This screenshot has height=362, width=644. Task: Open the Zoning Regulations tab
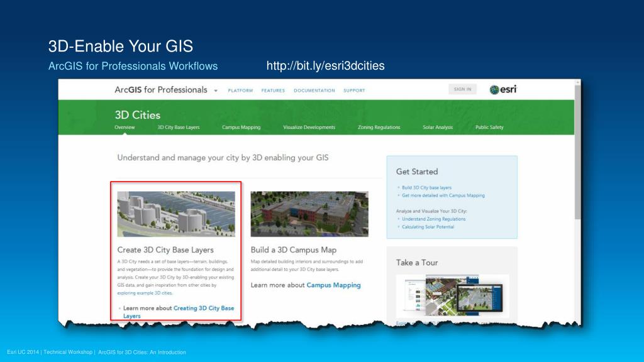[379, 127]
